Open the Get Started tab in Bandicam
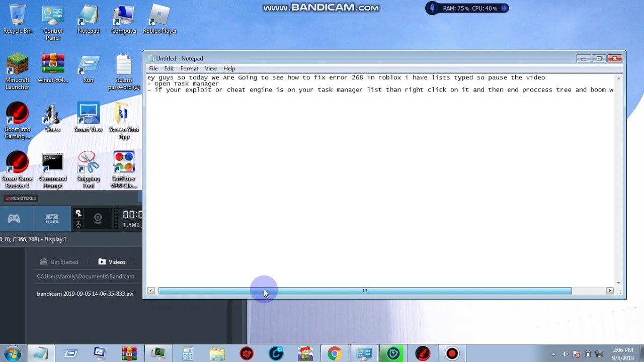Screen dimensions: 644x362 pos(59,262)
